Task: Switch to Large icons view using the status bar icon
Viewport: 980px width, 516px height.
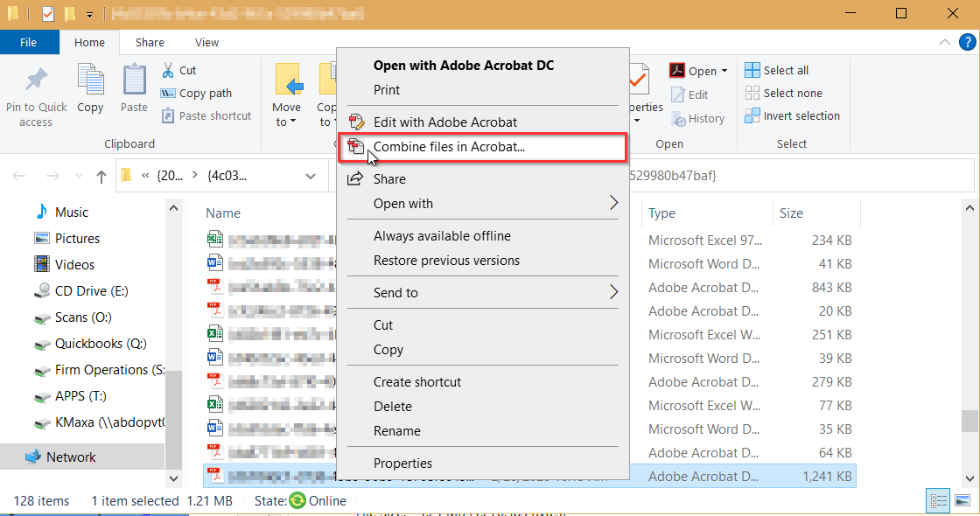Action: (962, 500)
